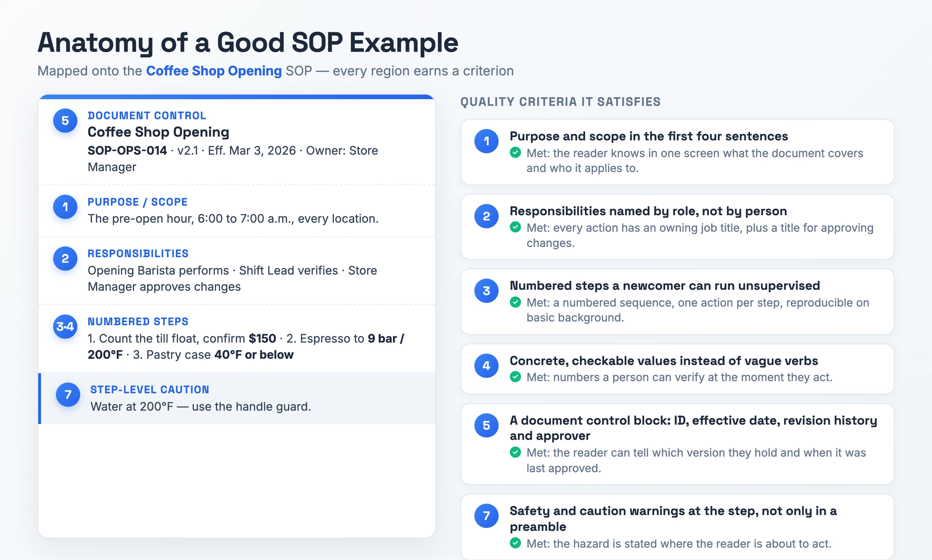Click green check under Concrete, checkable values

coord(515,377)
